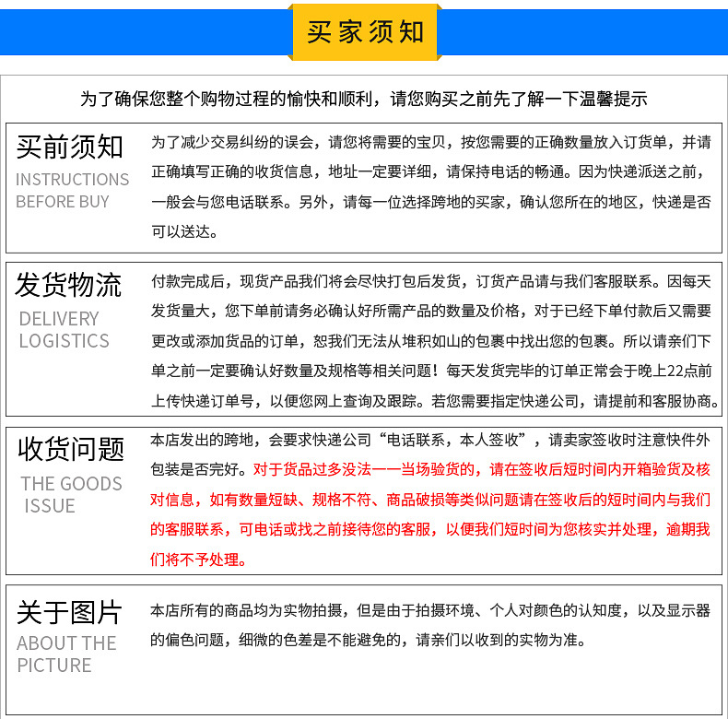Click the line beginning 上传快递订单号
The image size is (728, 719).
[x=433, y=401]
